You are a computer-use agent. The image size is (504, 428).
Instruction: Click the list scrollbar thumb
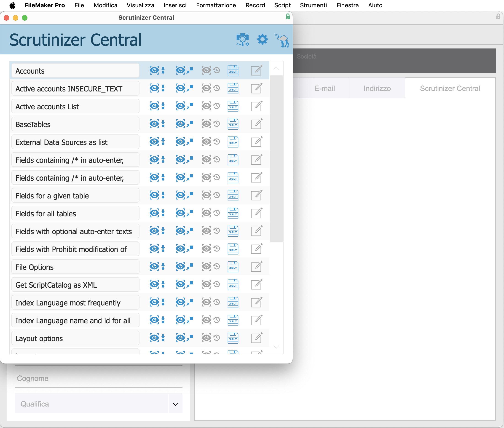[x=276, y=159]
